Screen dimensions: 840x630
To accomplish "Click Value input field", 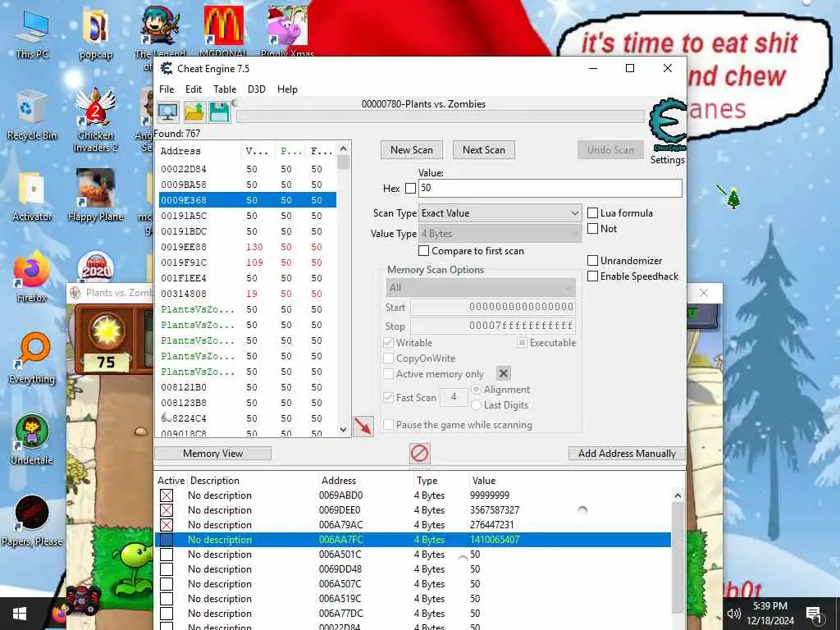I will 550,188.
